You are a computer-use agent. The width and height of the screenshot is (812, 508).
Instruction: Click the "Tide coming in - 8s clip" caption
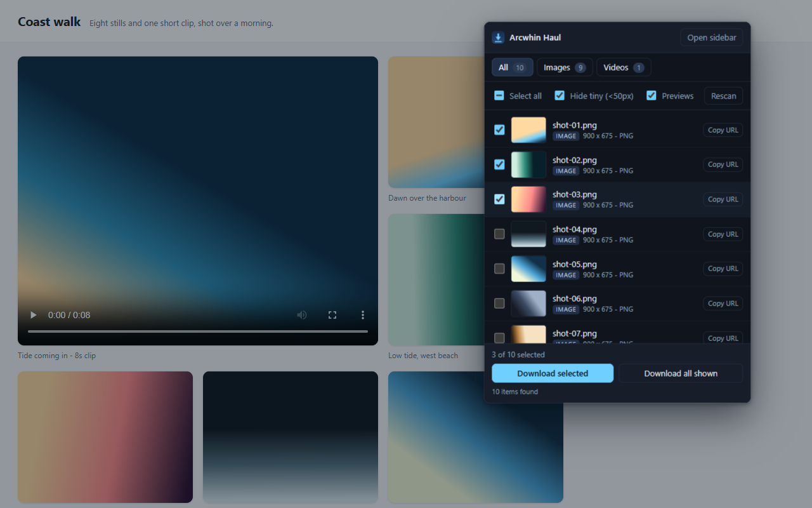57,356
